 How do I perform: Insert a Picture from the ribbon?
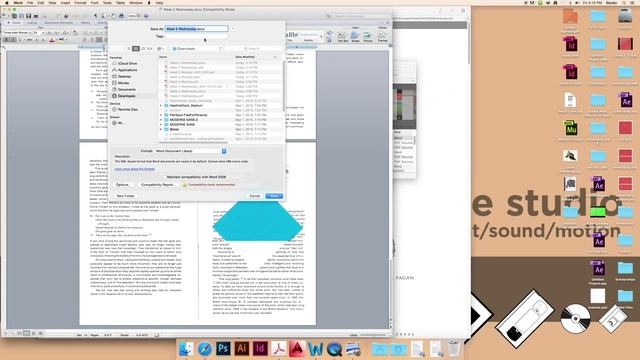(x=368, y=37)
